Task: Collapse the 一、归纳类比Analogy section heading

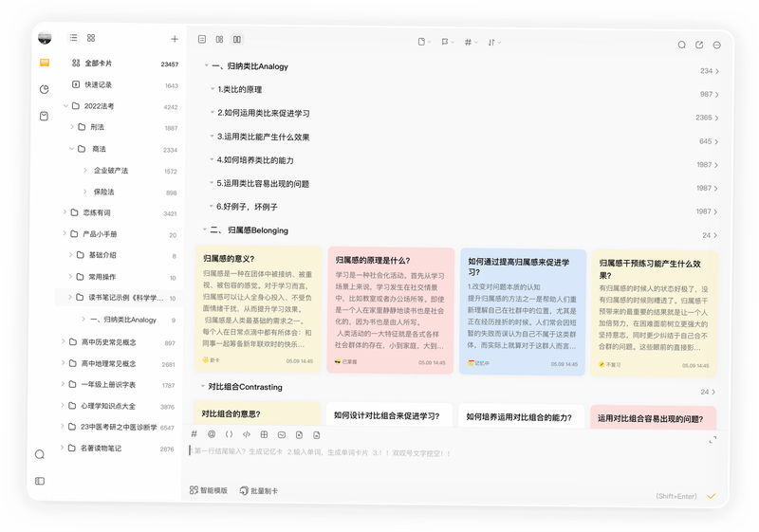Action: (206, 65)
